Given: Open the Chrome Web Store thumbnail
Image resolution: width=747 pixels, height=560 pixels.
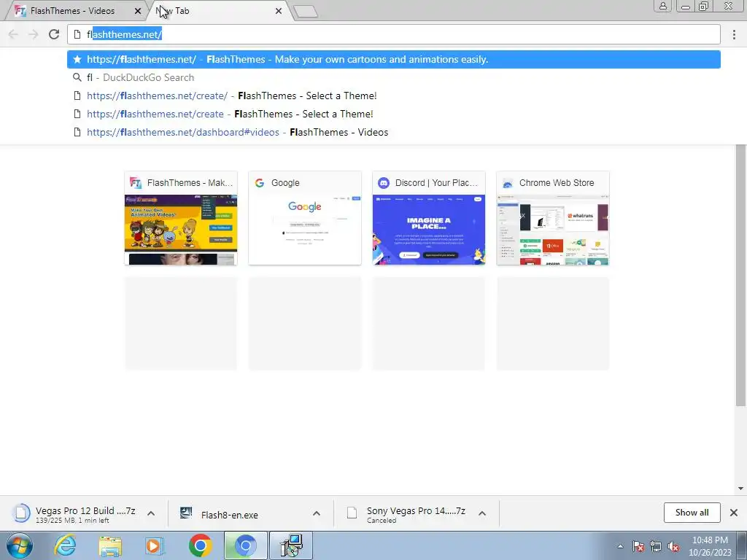Looking at the screenshot, I should [x=553, y=218].
